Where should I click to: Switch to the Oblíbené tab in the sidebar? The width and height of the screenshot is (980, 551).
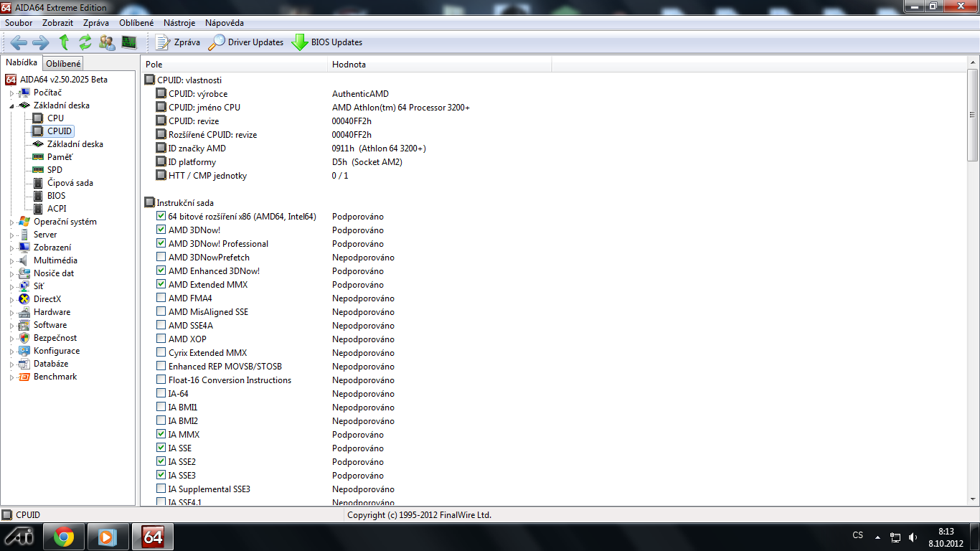tap(64, 64)
